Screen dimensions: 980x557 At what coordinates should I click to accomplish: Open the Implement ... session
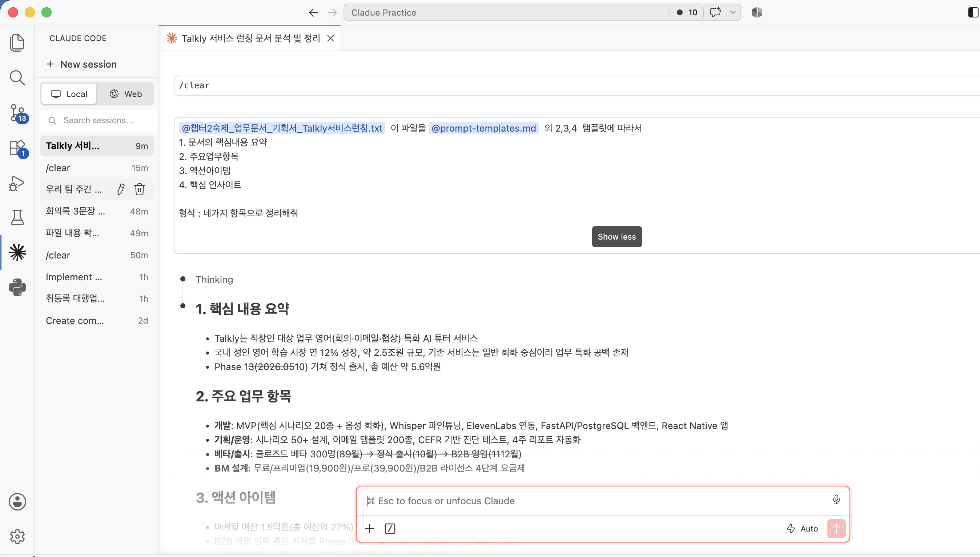point(97,277)
